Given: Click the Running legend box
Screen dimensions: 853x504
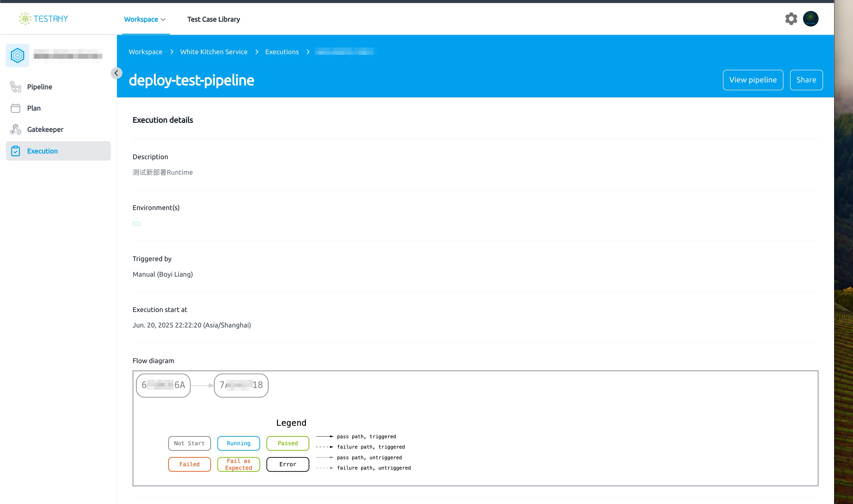Looking at the screenshot, I should [239, 443].
